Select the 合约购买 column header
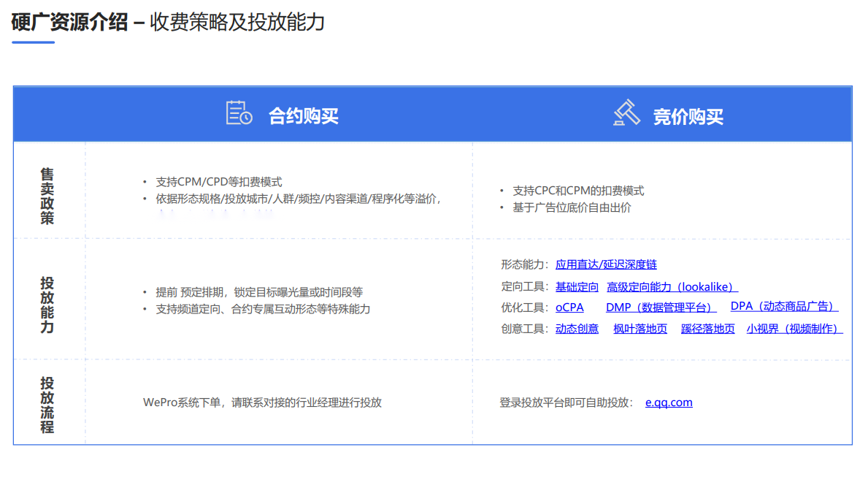 [x=304, y=114]
